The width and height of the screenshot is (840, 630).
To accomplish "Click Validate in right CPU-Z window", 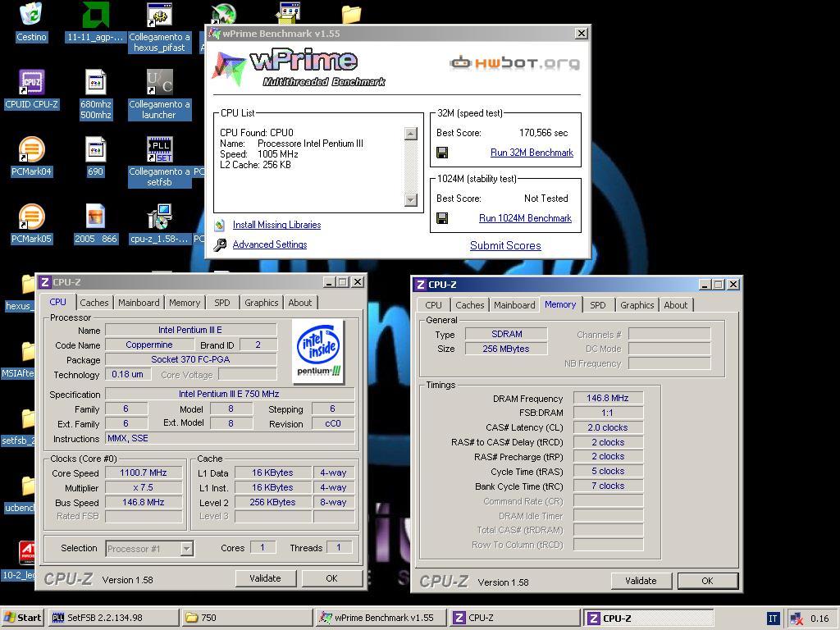I will (641, 581).
